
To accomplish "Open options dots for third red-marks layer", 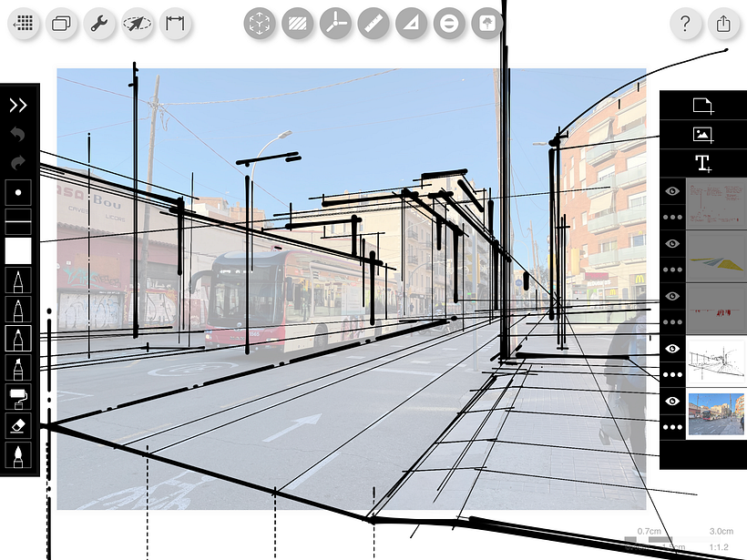I will 672,322.
